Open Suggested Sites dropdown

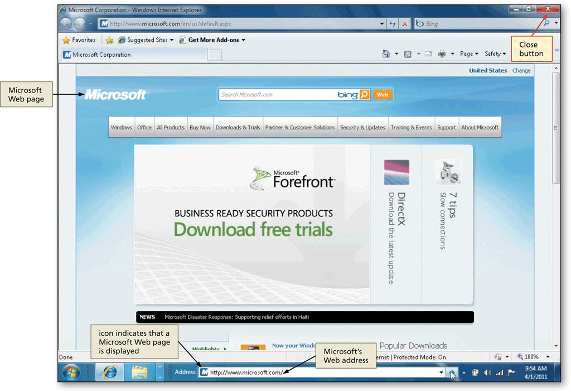(x=146, y=40)
